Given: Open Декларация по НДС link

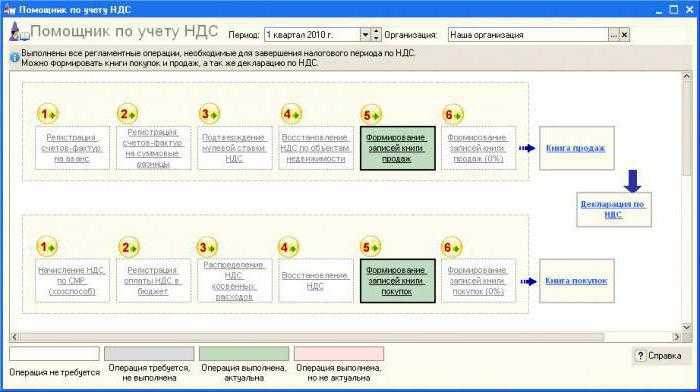Looking at the screenshot, I should tap(612, 209).
